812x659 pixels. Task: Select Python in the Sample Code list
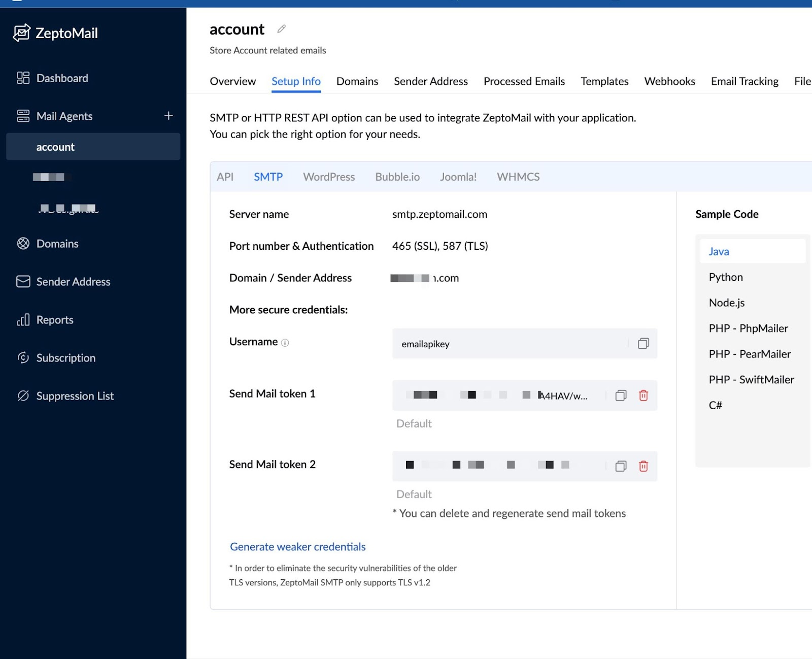click(x=726, y=277)
